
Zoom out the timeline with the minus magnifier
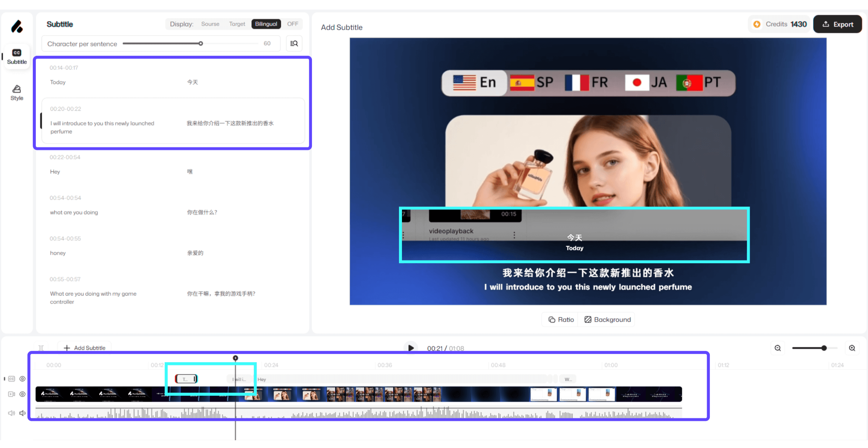point(778,348)
